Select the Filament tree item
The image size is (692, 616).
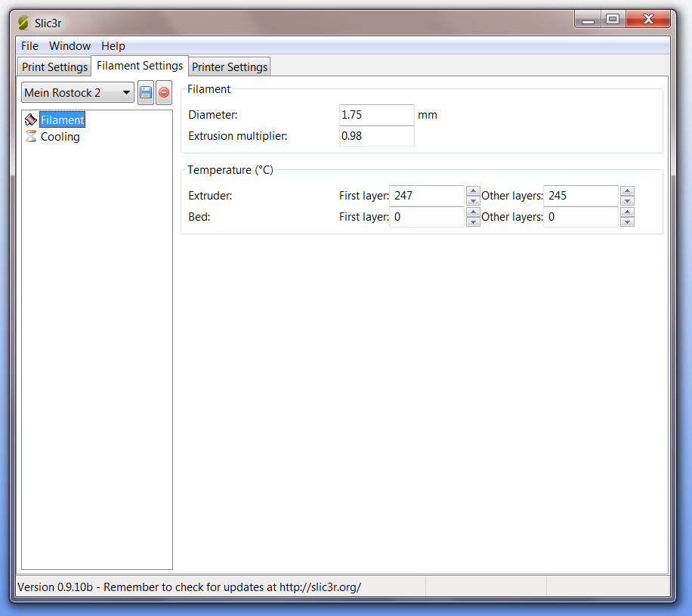(x=62, y=120)
